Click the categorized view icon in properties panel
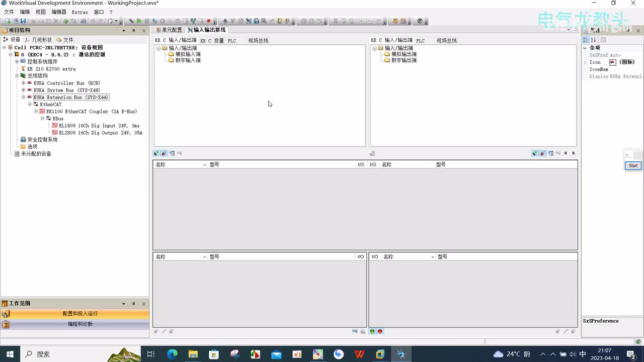Screen dimensions: 644x362 click(586, 40)
